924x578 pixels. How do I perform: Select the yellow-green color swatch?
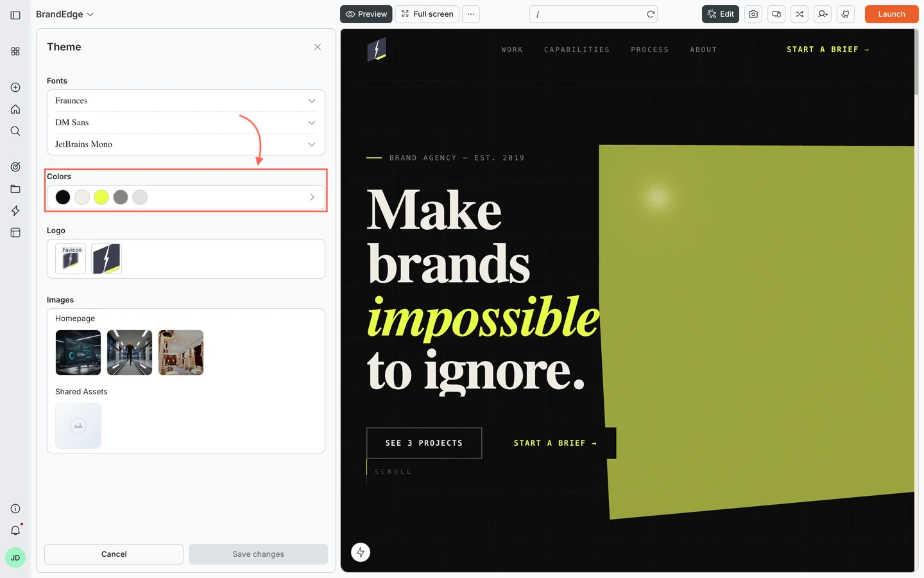pyautogui.click(x=101, y=197)
